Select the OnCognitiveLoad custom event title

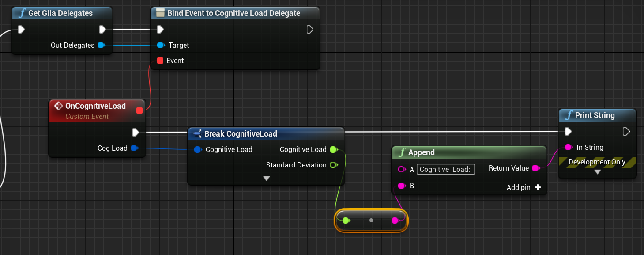[95, 106]
